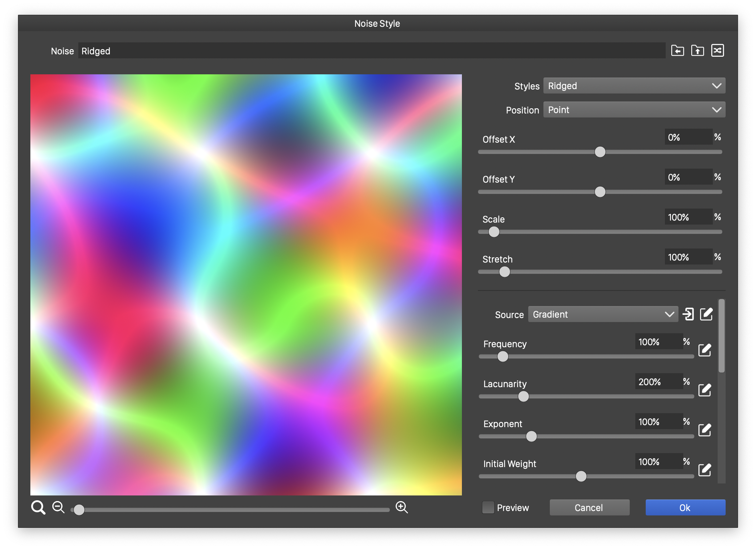Click the randomize shuffle icon
756x549 pixels.
click(717, 51)
